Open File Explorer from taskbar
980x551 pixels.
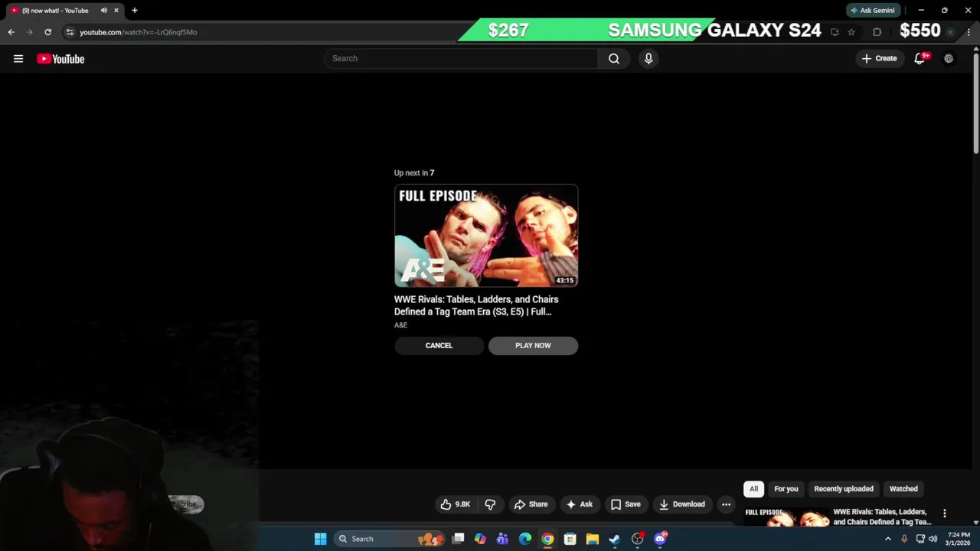[592, 539]
